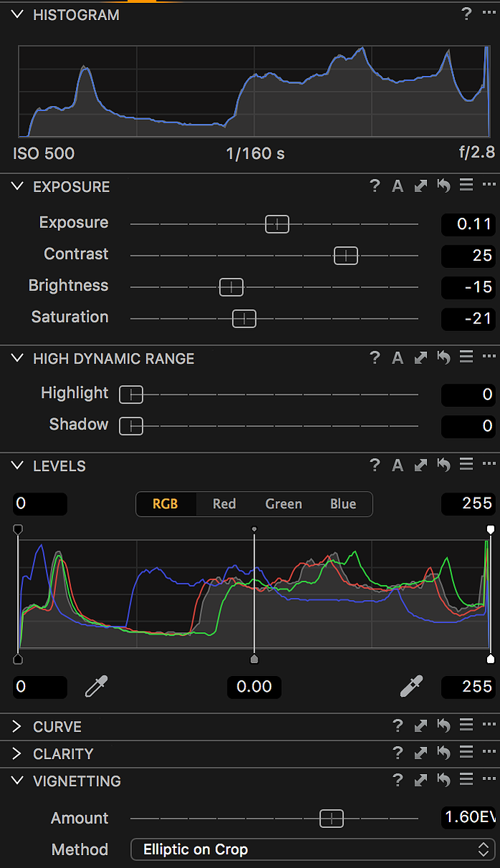500x868 pixels.
Task: Open High Dynamic Range help icon
Action: 374,358
